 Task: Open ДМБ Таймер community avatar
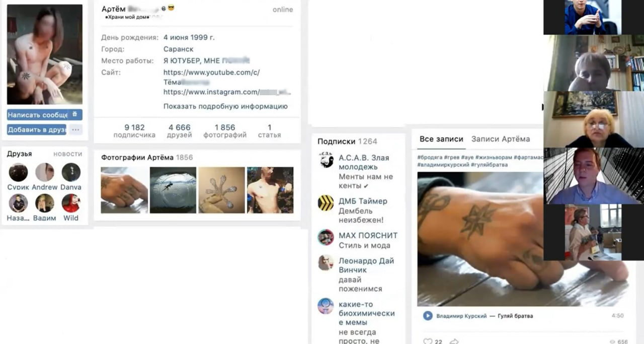point(326,203)
